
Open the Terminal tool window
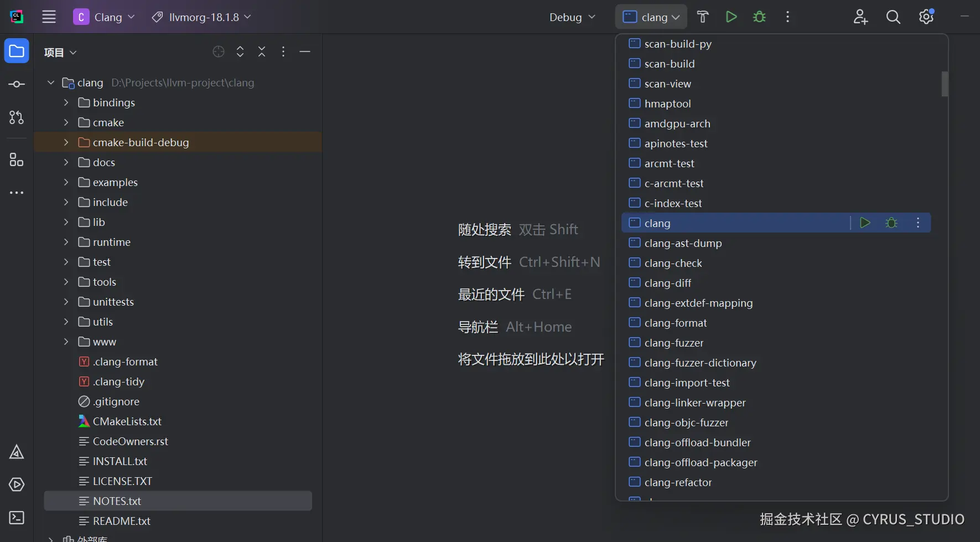pyautogui.click(x=17, y=518)
